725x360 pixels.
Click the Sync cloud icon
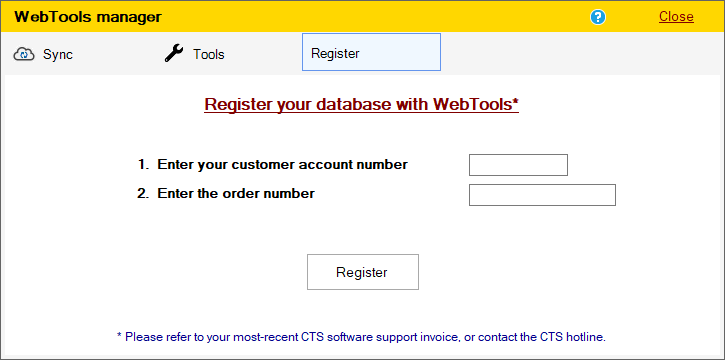point(24,54)
